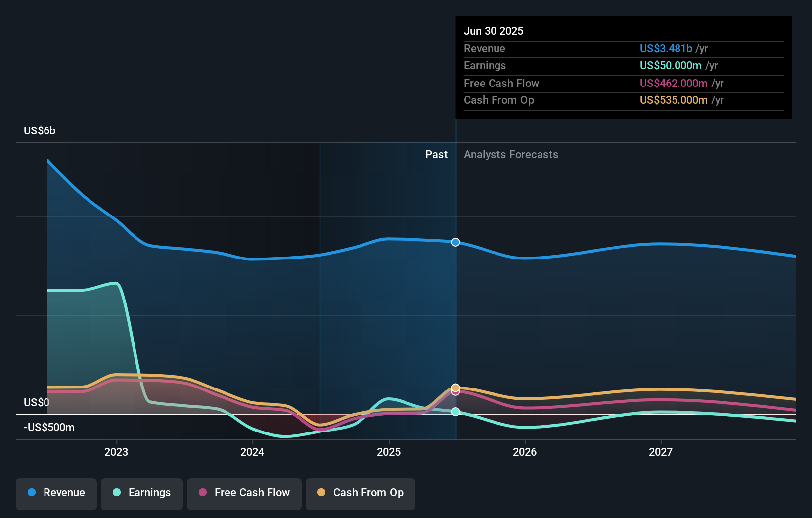This screenshot has height=518, width=812.
Task: Click the teal Earnings data point marker
Action: point(455,412)
